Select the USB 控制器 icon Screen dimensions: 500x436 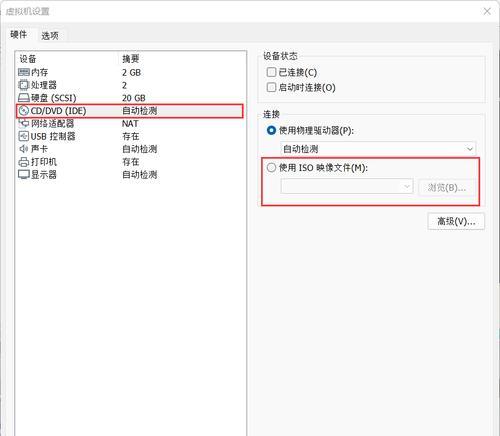point(24,136)
